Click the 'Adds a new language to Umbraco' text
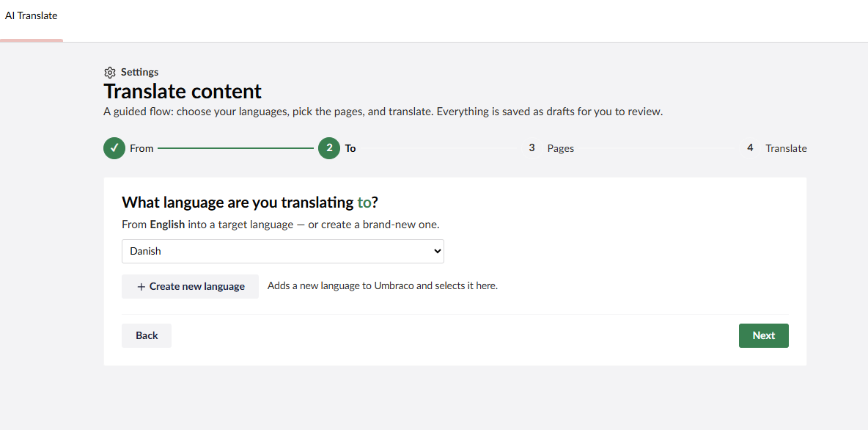 [x=383, y=286]
